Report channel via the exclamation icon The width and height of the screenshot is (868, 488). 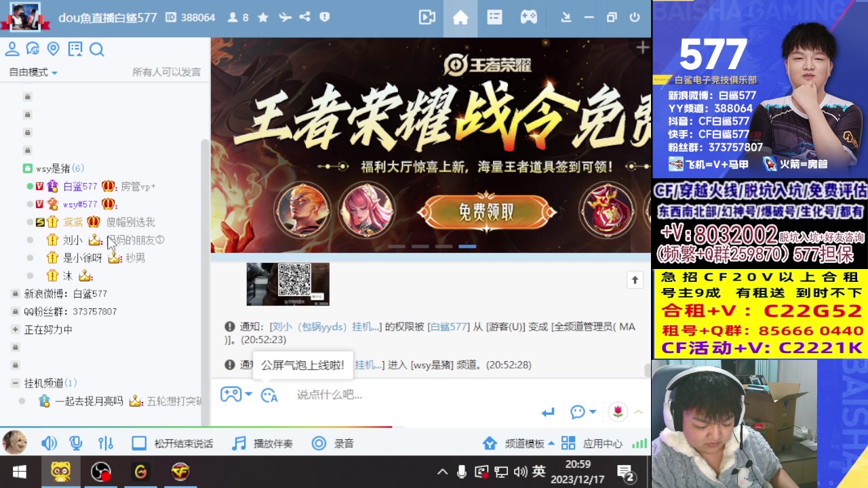tap(324, 18)
